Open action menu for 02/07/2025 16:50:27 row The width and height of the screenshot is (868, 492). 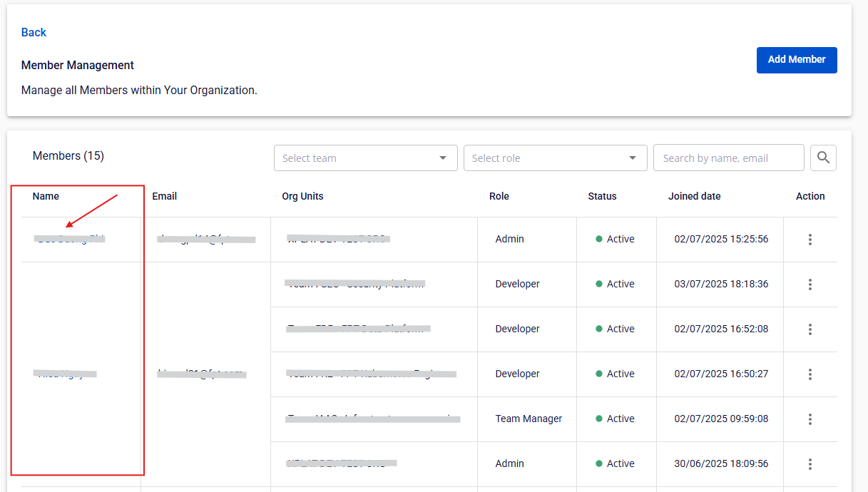(810, 374)
